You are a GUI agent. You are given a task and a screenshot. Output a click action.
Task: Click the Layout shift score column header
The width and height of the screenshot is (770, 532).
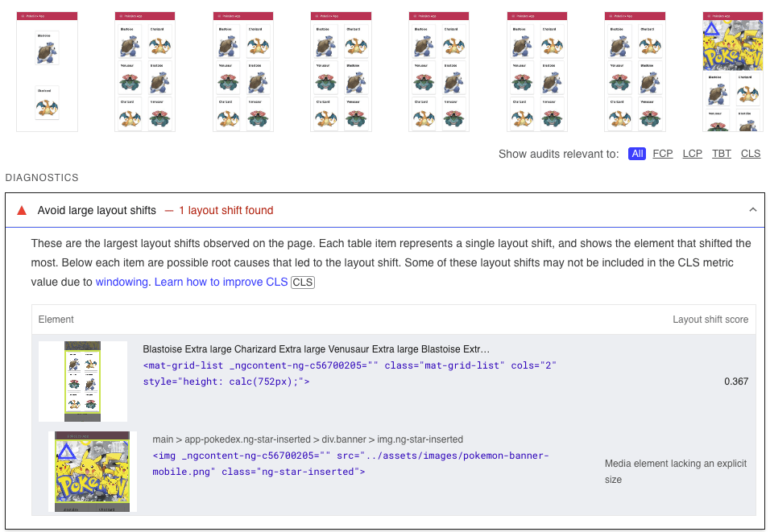[x=710, y=320]
